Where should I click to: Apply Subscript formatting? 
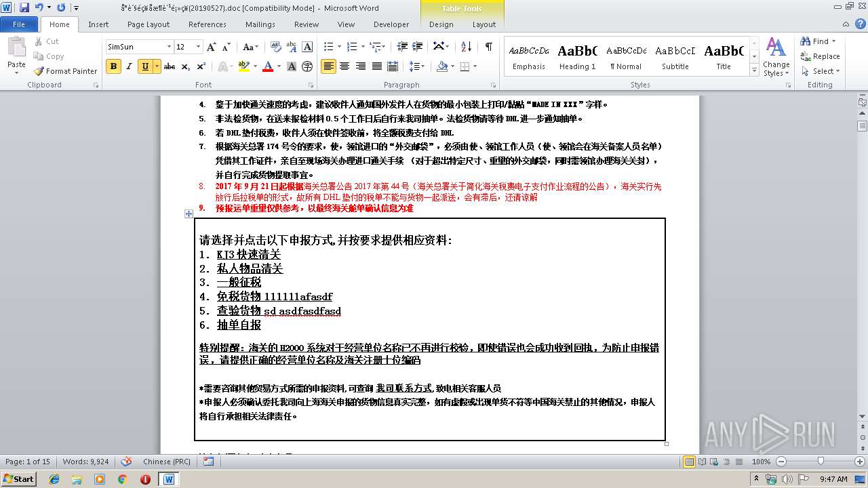click(186, 66)
